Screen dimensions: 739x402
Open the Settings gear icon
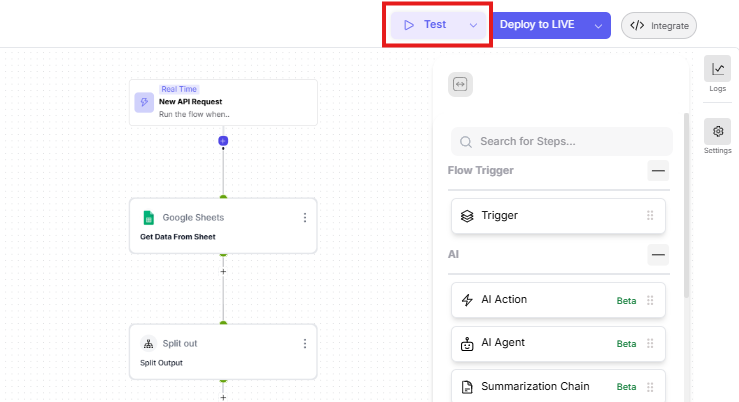tap(717, 132)
